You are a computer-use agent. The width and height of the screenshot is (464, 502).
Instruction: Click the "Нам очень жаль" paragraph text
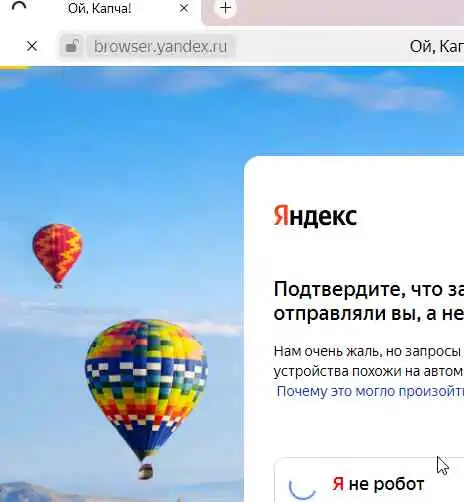click(x=369, y=361)
